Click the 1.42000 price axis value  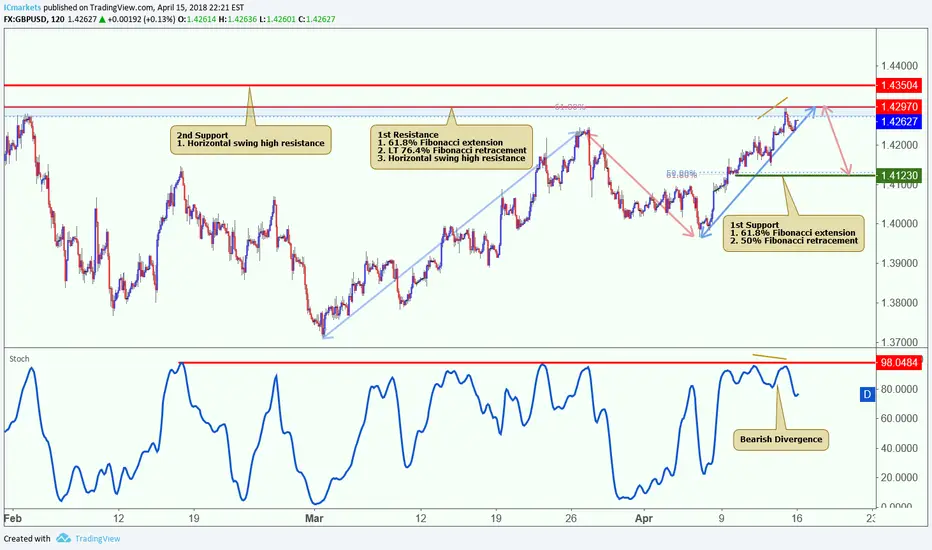(x=900, y=145)
